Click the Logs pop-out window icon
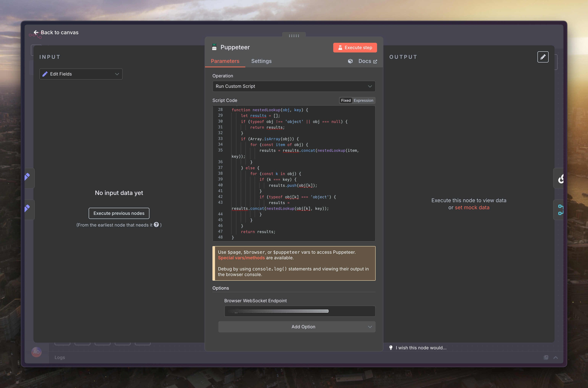This screenshot has width=588, height=388. [x=546, y=357]
